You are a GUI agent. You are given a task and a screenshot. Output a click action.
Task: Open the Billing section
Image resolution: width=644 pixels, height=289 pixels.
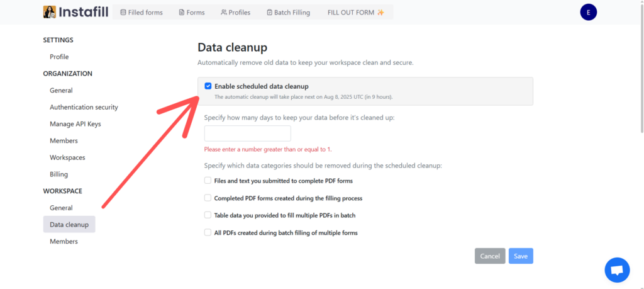pos(58,174)
